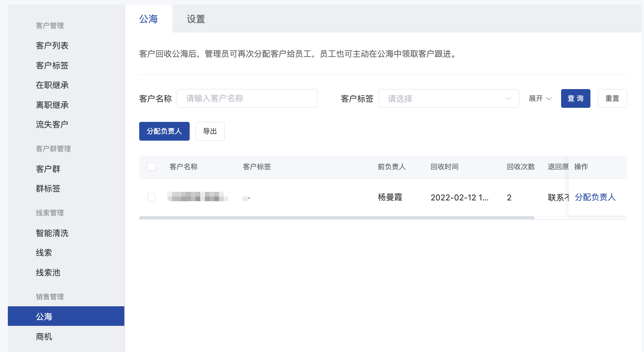
Task: Open 客户群 sidebar item
Action: click(x=48, y=169)
